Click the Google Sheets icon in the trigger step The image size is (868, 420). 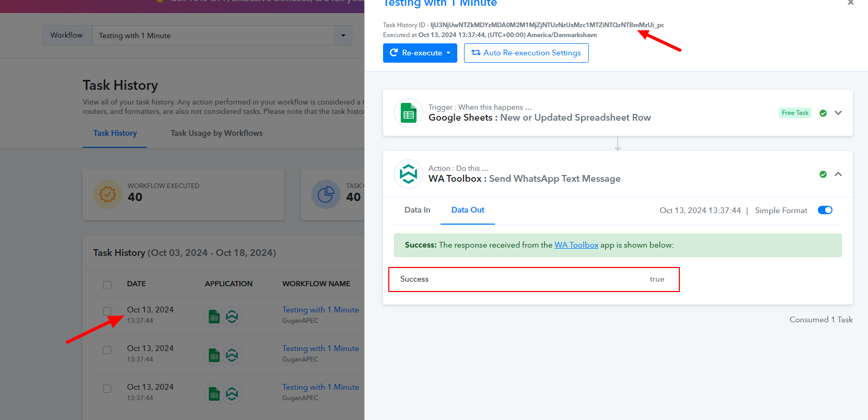tap(409, 113)
